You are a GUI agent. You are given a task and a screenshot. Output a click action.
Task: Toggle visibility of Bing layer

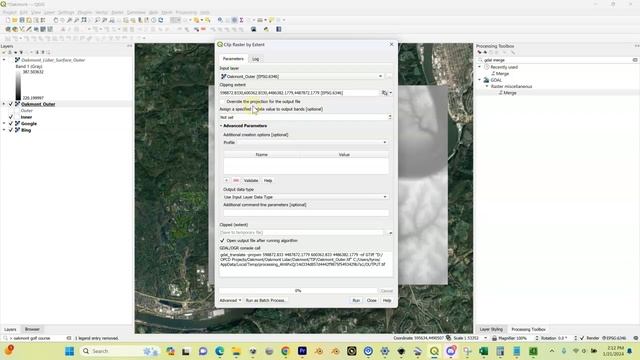click(11, 130)
